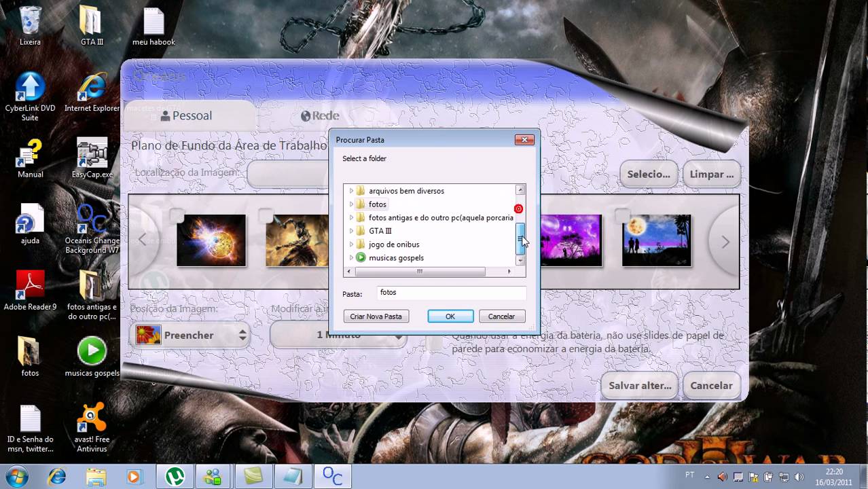Click the Selecio... button

point(649,174)
